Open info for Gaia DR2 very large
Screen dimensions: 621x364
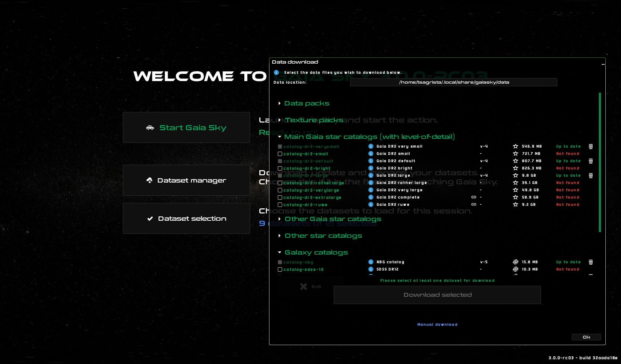(x=371, y=190)
